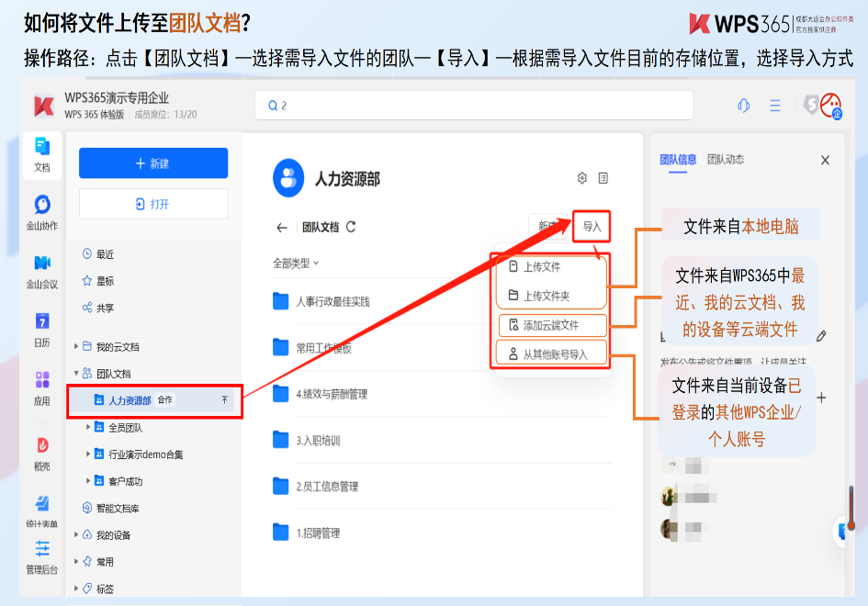Open the 金山协作 sidebar icon

pos(41,205)
